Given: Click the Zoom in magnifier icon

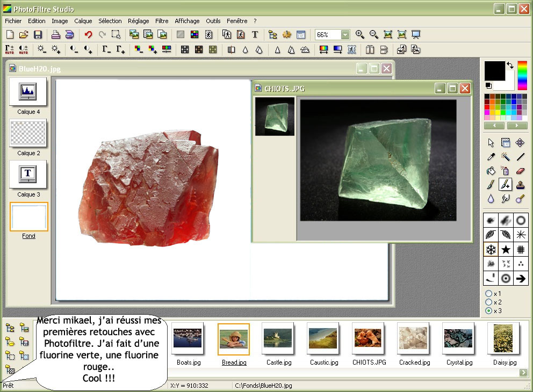Looking at the screenshot, I should (360, 35).
